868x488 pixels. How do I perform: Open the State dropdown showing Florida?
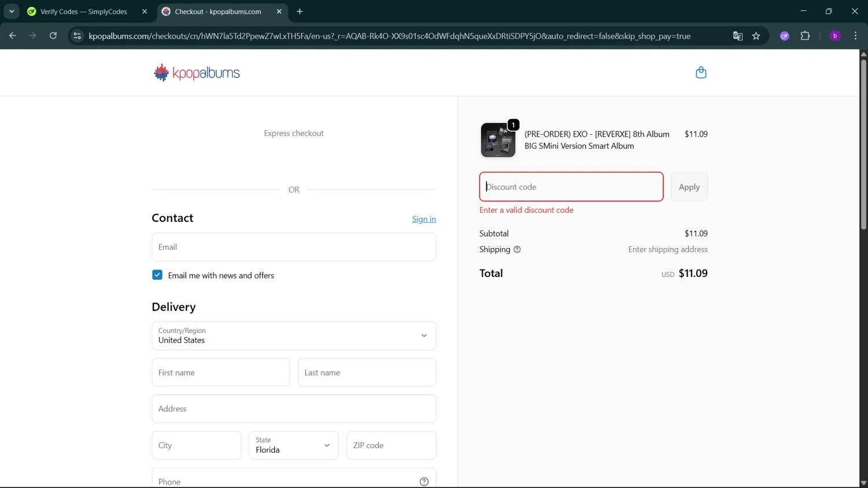click(294, 445)
